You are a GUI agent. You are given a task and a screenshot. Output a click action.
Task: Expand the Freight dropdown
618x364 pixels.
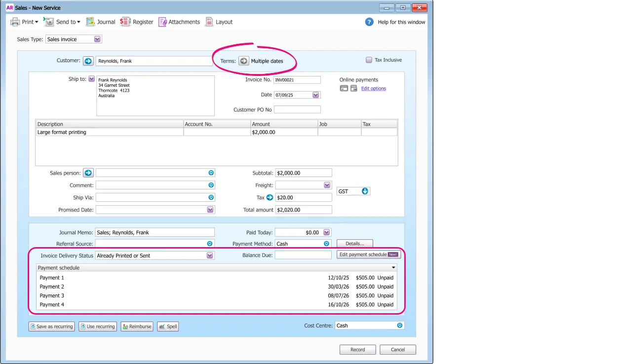click(327, 185)
